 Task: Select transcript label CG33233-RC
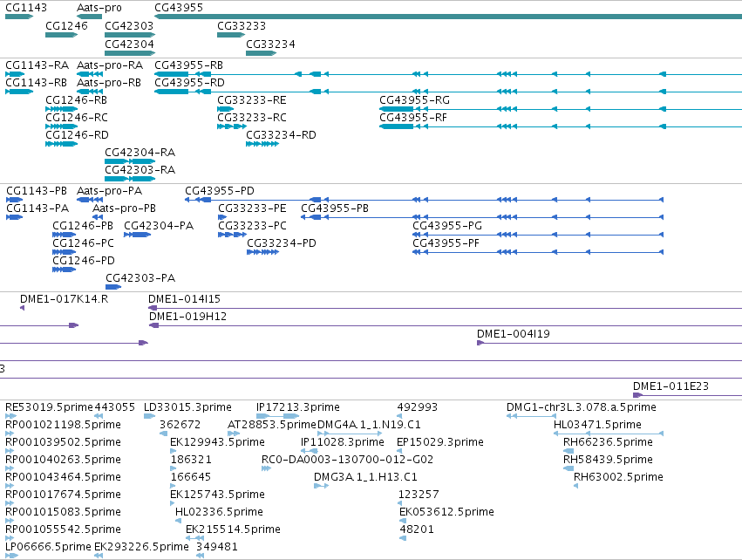point(252,118)
